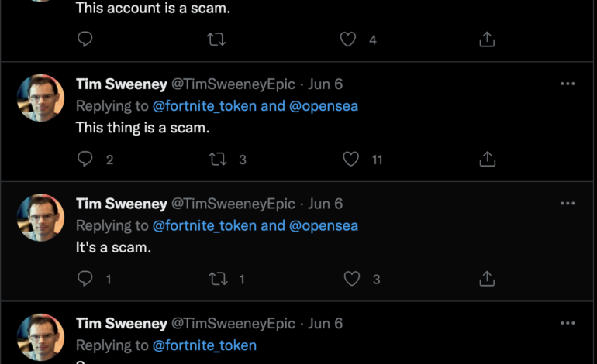Open Tim Sweeney's name on "It's a scam." tweet
Image resolution: width=597 pixels, height=364 pixels.
coord(122,204)
